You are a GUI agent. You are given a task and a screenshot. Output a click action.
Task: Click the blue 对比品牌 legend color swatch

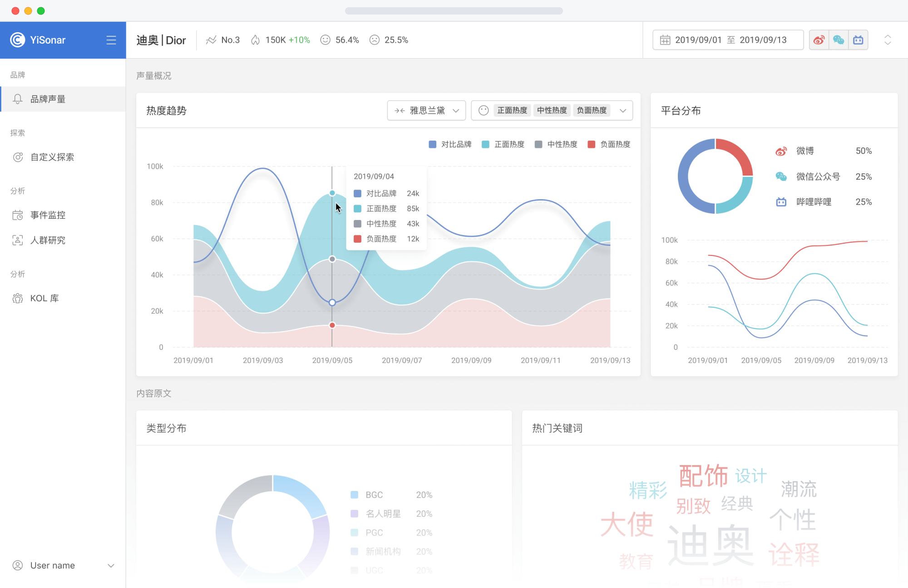point(433,144)
